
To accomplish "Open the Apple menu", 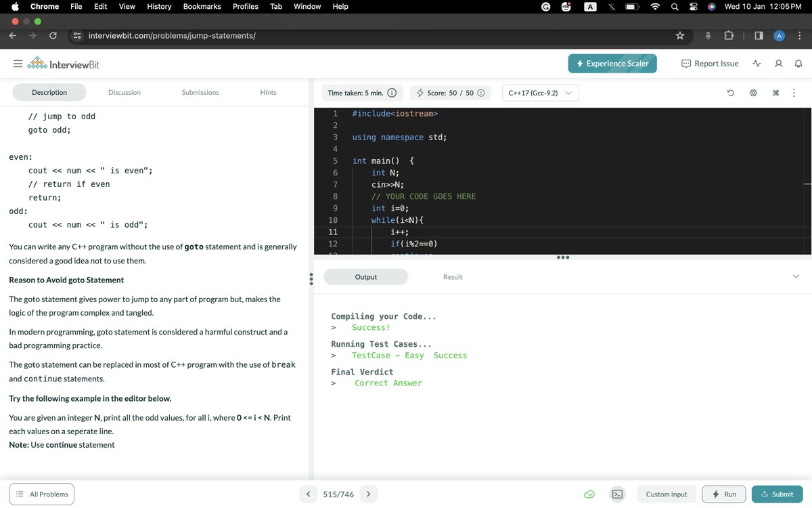I will tap(14, 6).
